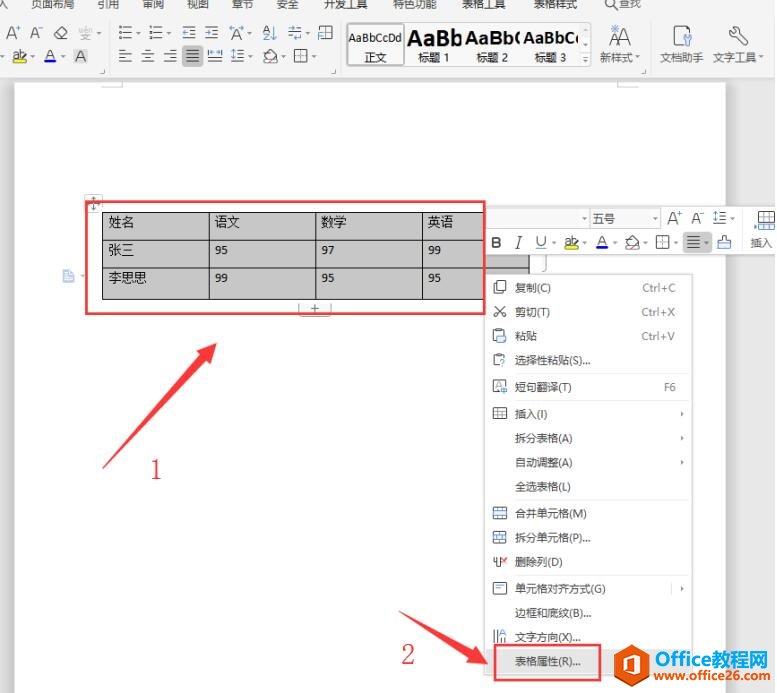Open mini toolbar line spacing dropdown
The image size is (777, 693).
coord(732,218)
